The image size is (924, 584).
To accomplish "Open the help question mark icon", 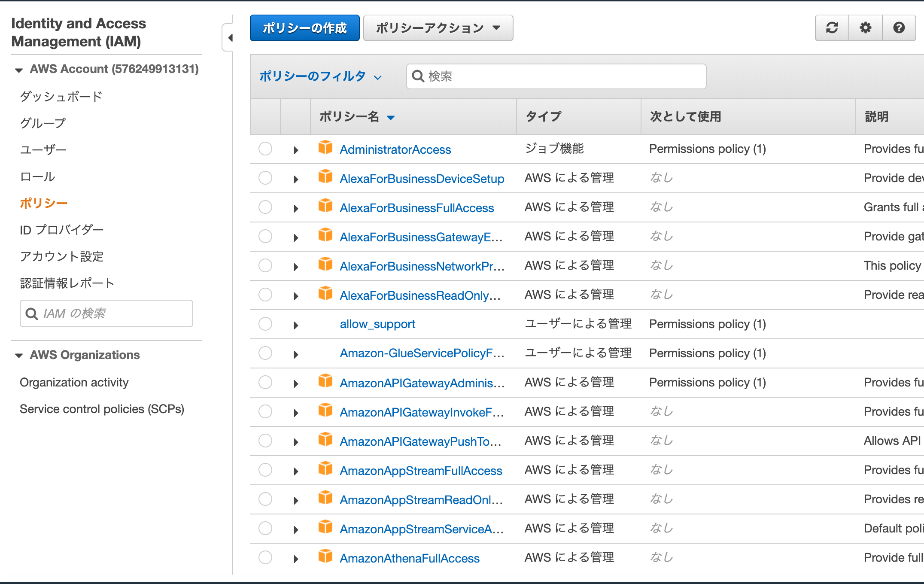I will tap(899, 28).
